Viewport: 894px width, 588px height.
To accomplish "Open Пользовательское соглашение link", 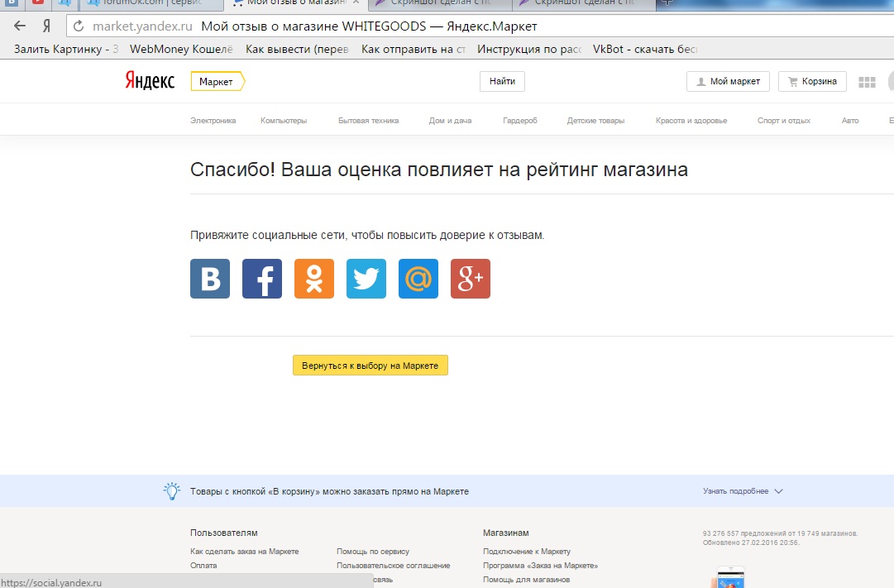I will [x=394, y=565].
